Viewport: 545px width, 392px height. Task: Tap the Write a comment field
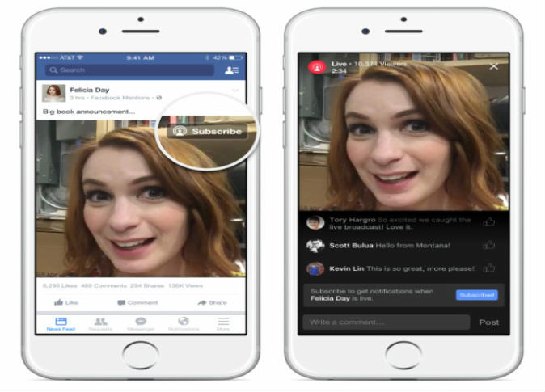[x=386, y=322]
